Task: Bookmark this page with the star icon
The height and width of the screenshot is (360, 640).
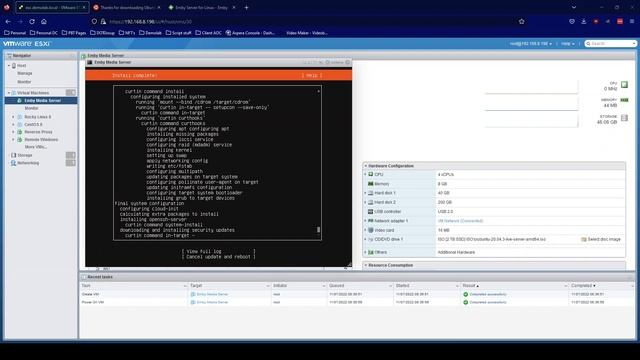Action: tap(521, 22)
